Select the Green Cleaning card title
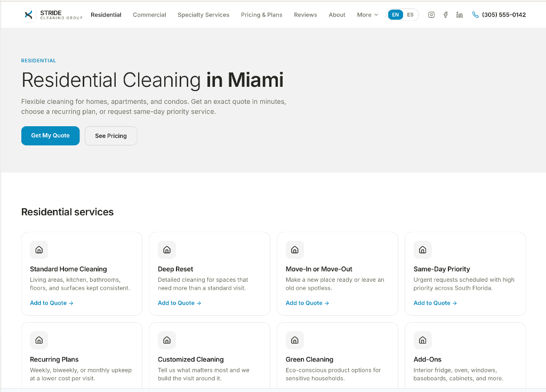The height and width of the screenshot is (392, 546). pyautogui.click(x=309, y=360)
